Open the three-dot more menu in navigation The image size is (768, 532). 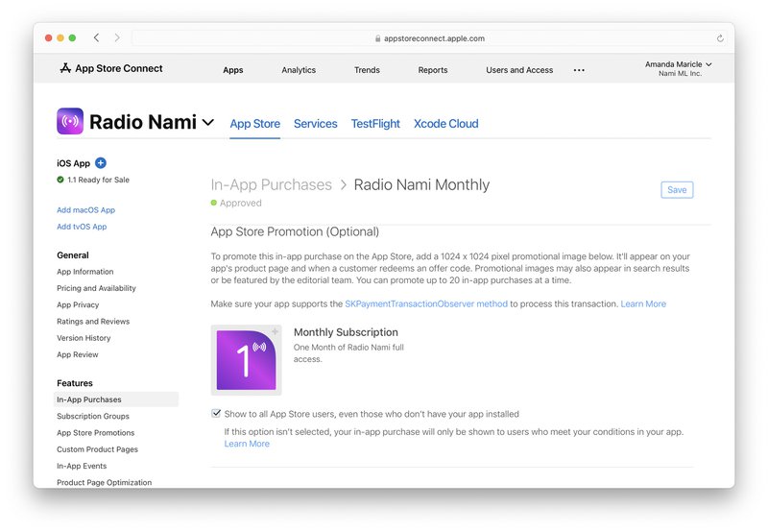point(579,70)
